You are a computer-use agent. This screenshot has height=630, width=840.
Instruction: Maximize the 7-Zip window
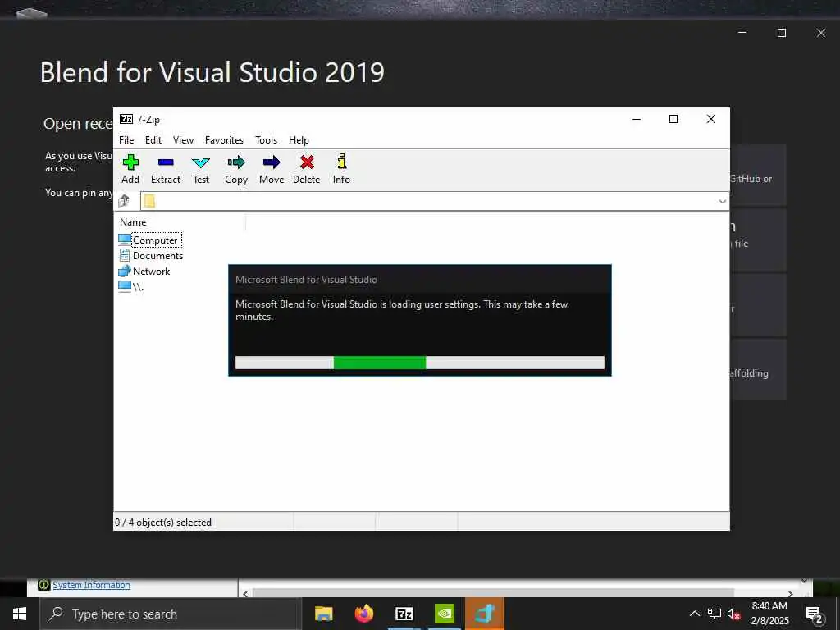tap(673, 119)
